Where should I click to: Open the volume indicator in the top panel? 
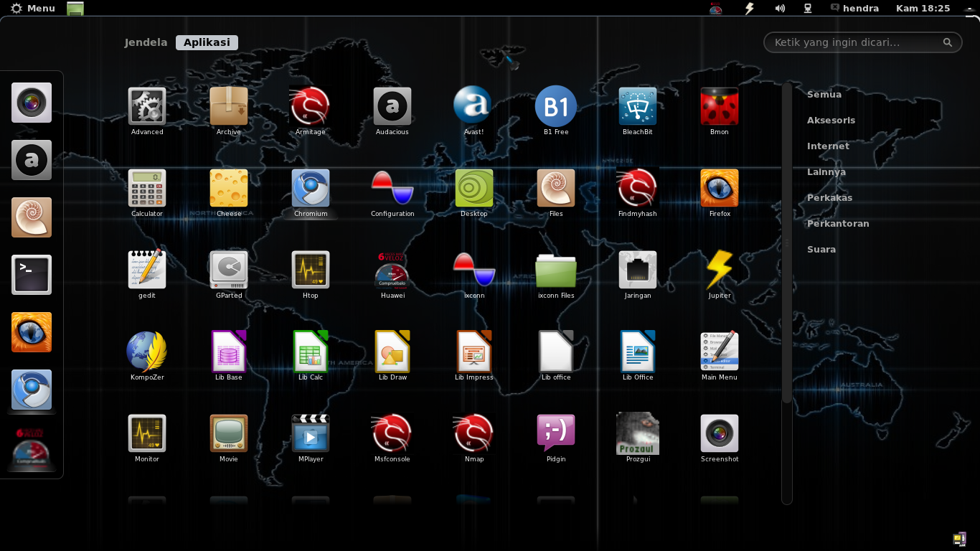click(780, 8)
